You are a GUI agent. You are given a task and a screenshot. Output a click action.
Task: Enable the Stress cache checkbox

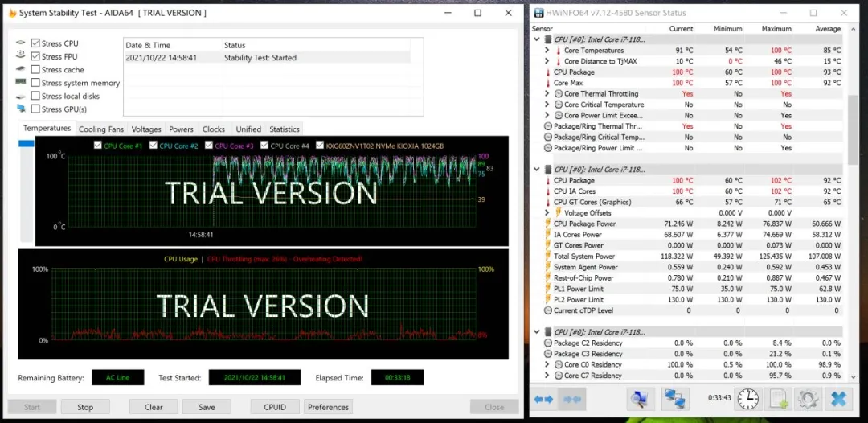(x=35, y=70)
